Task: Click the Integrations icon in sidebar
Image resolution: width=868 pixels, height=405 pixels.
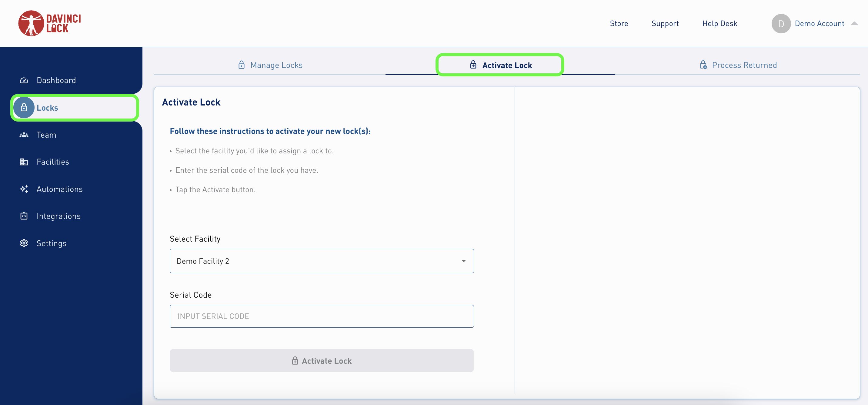Action: tap(24, 216)
